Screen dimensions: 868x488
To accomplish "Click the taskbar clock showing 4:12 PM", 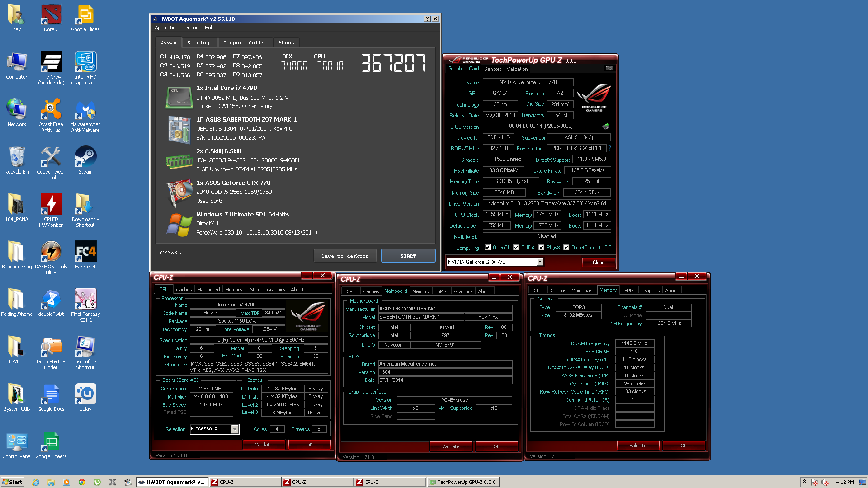I will point(844,482).
